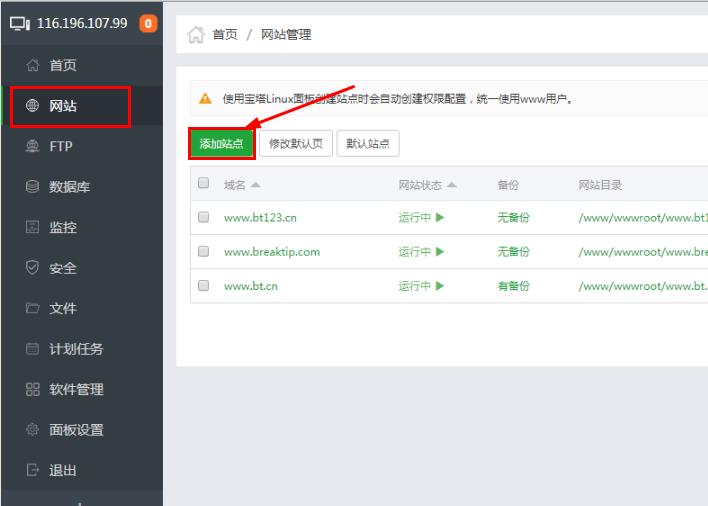Open the www.bt.cn domain link
Image resolution: width=708 pixels, height=506 pixels.
pyautogui.click(x=251, y=286)
